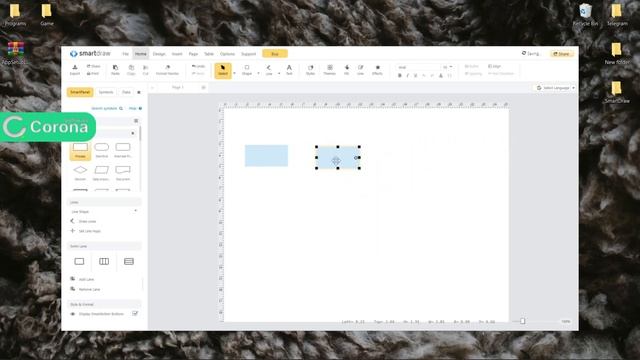This screenshot has width=640, height=360.
Task: Open the Line Shape dropdown
Action: coord(104,211)
